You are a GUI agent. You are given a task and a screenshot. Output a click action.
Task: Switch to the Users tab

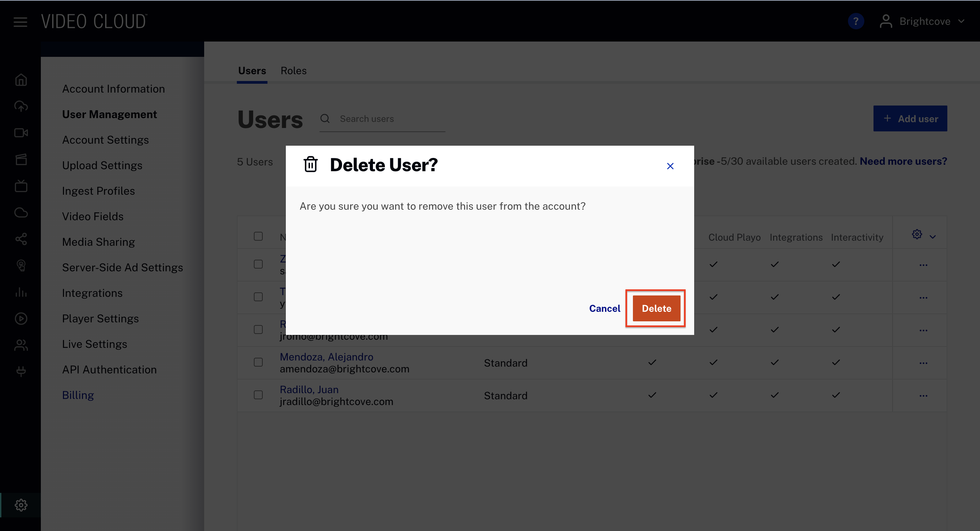point(252,70)
